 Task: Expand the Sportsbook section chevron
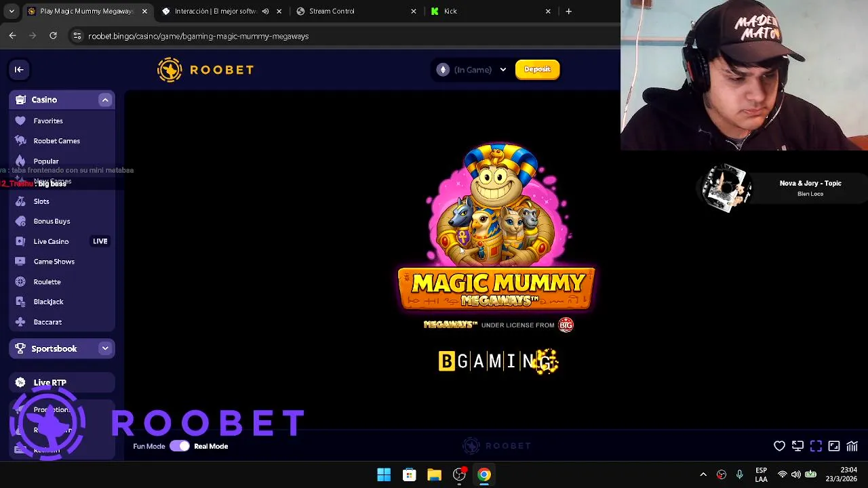point(105,348)
